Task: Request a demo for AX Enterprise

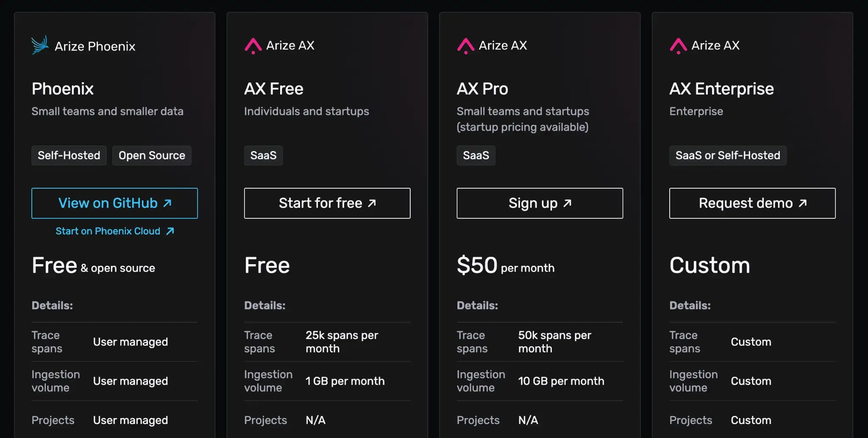Action: 752,203
